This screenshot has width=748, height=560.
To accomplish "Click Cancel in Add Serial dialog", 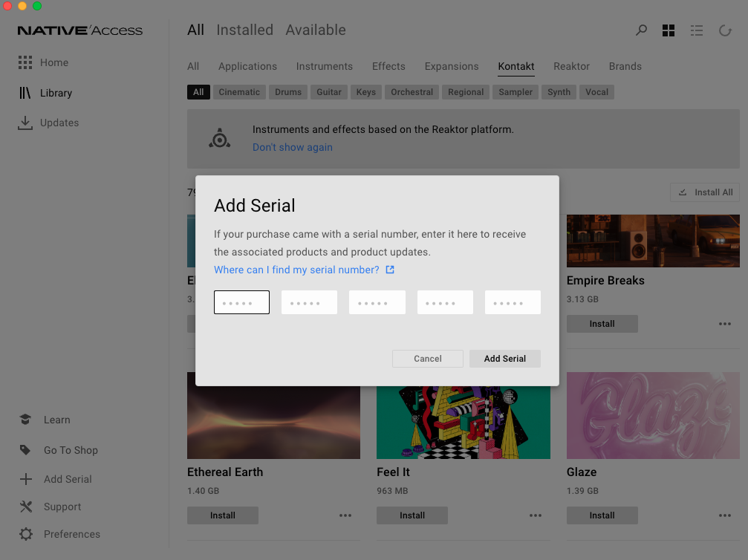I will tap(427, 359).
